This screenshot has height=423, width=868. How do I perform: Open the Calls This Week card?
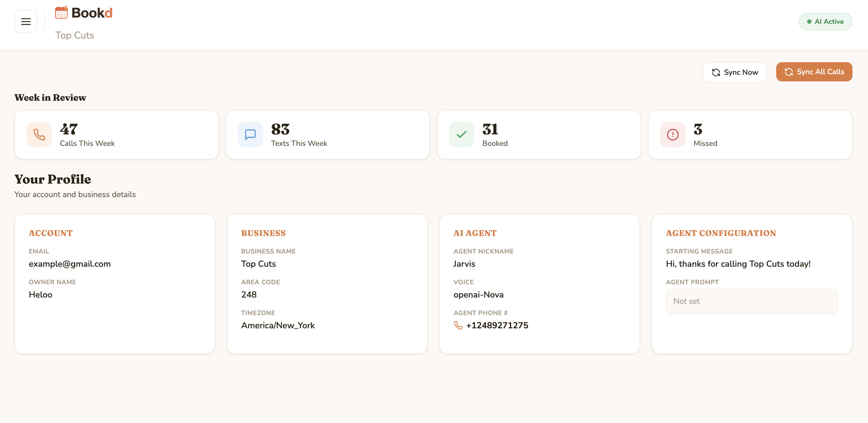pos(116,135)
